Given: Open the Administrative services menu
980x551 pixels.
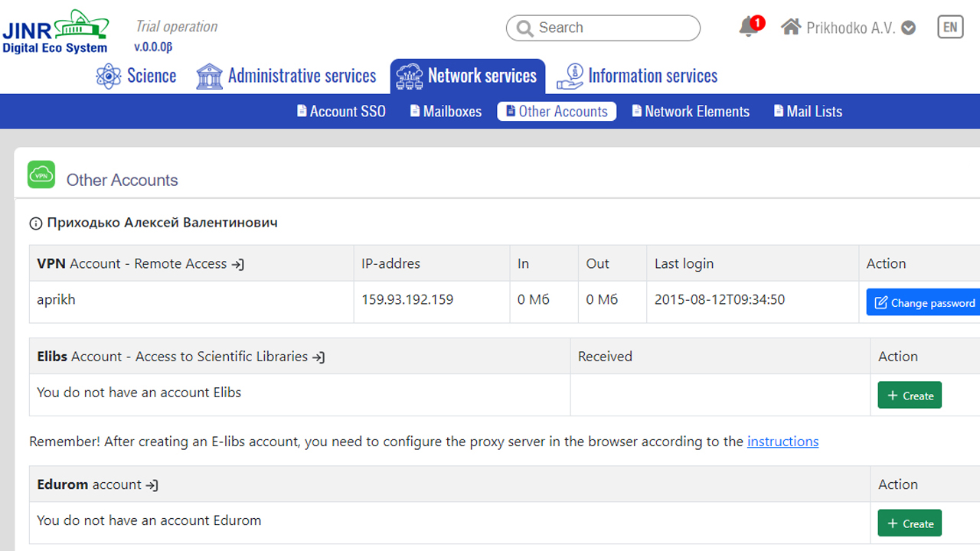Looking at the screenshot, I should [286, 76].
